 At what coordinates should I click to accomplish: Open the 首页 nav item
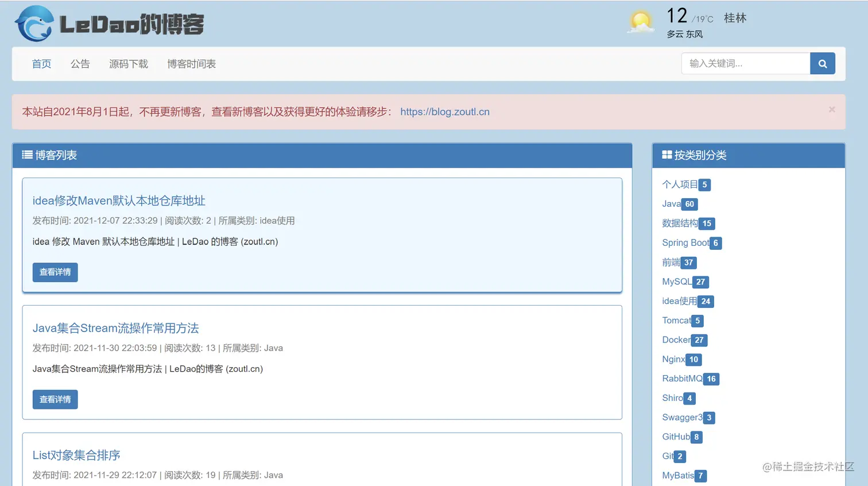pos(41,64)
